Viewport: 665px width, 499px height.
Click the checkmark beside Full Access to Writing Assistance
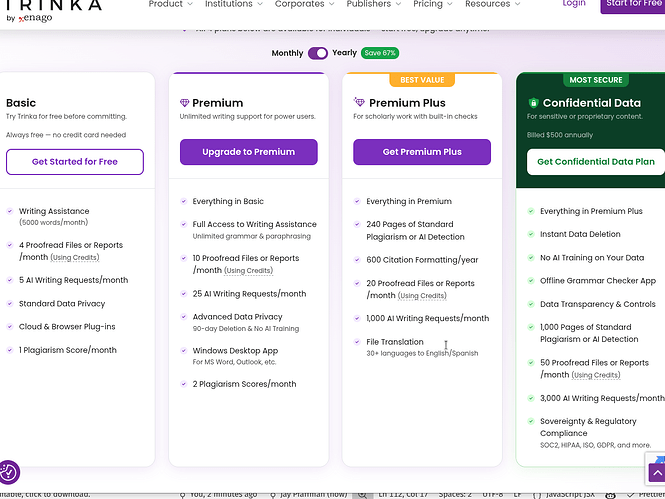[184, 224]
